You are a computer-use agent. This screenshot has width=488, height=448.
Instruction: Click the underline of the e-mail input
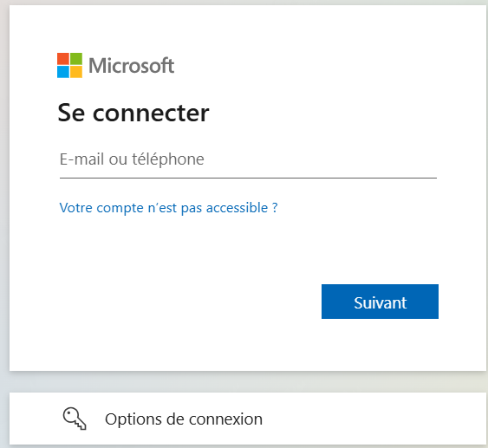(248, 178)
